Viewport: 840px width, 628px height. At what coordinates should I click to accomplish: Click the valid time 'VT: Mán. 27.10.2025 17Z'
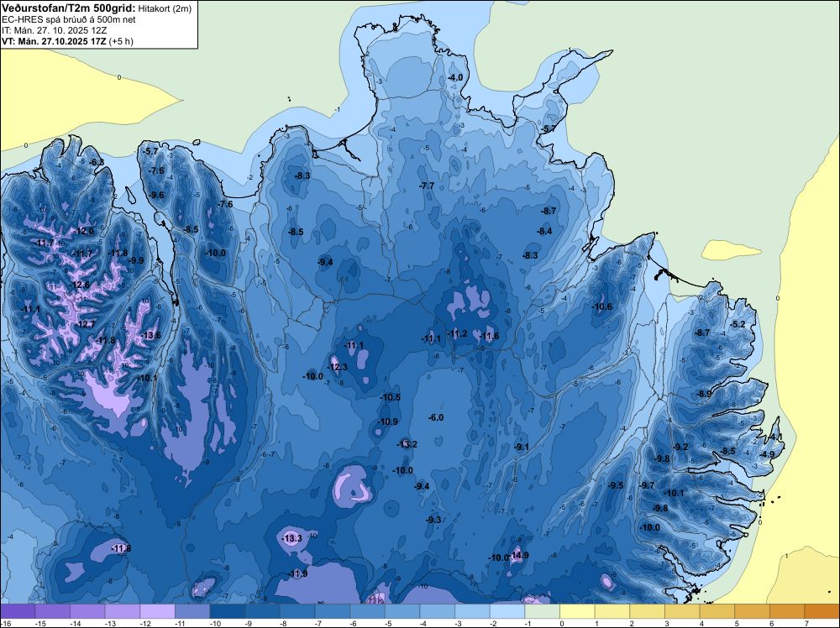[54, 41]
